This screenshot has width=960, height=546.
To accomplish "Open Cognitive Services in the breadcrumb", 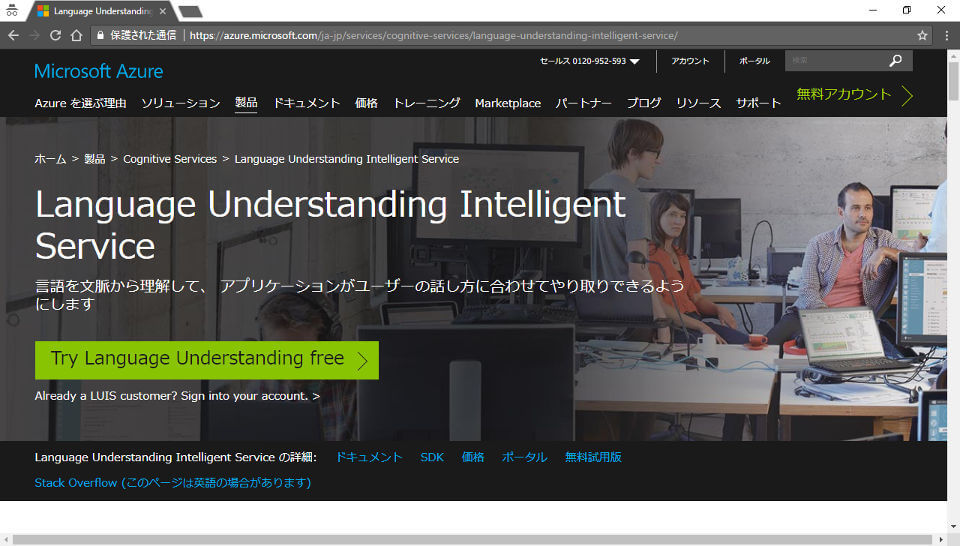I will tap(170, 159).
